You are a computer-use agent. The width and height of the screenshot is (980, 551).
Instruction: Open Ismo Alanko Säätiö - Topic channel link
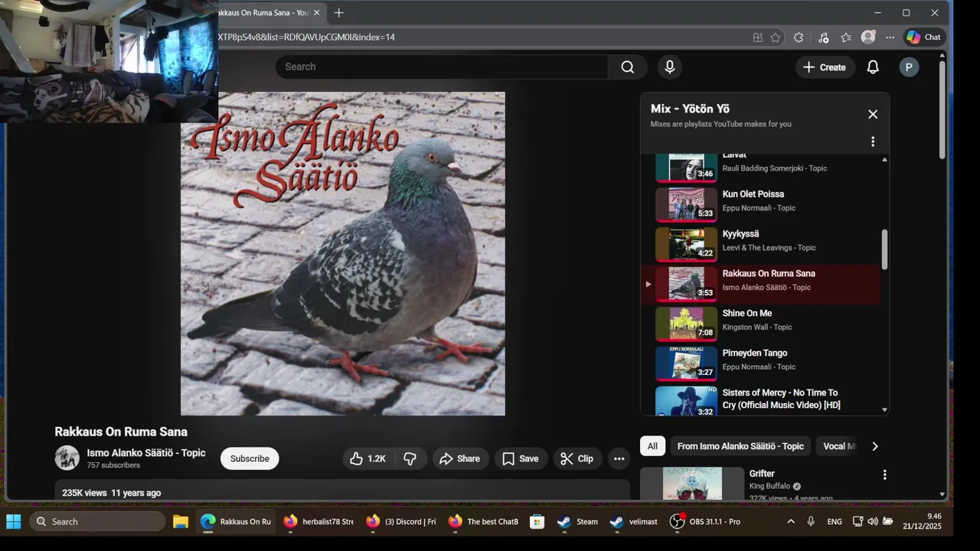pyautogui.click(x=146, y=453)
